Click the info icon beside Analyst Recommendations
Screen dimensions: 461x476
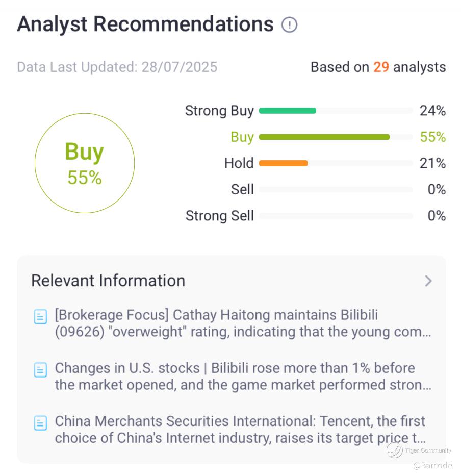(289, 24)
